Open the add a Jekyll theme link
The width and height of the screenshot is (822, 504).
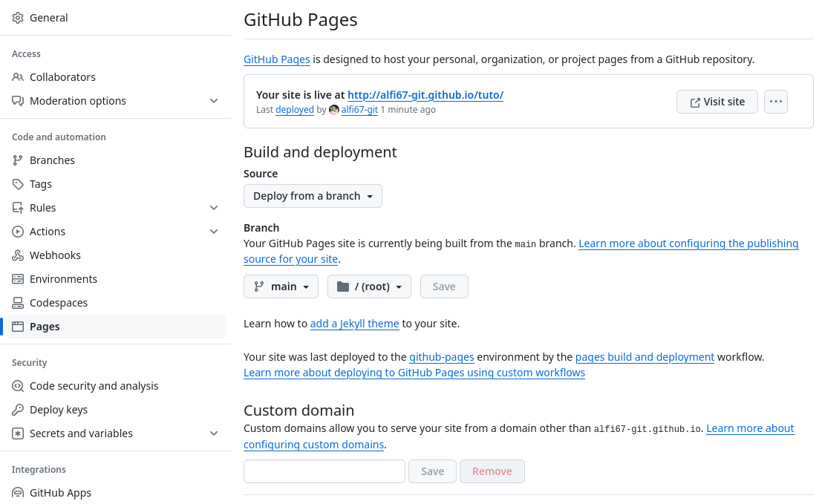tap(354, 324)
